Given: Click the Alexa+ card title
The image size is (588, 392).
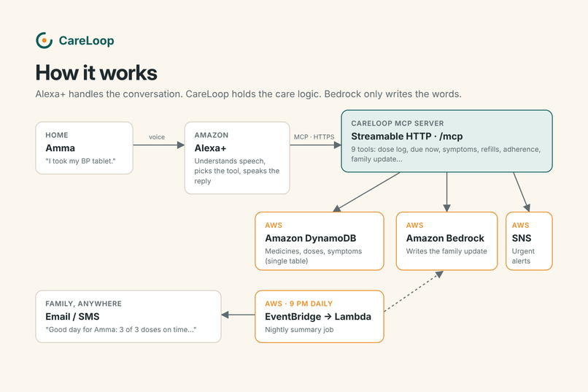Looking at the screenshot, I should pos(210,148).
